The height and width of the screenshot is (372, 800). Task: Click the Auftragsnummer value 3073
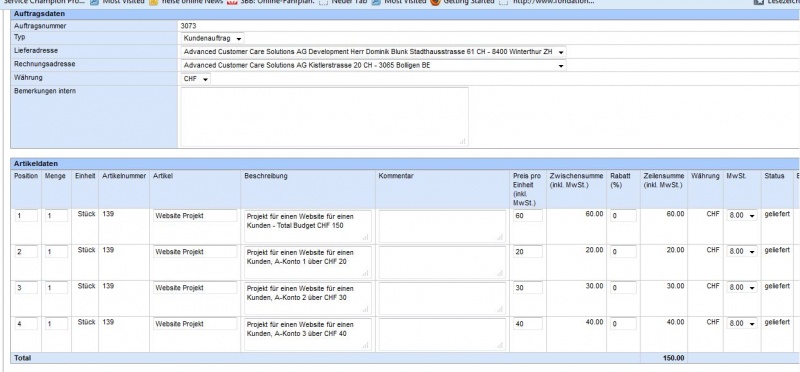pyautogui.click(x=188, y=25)
